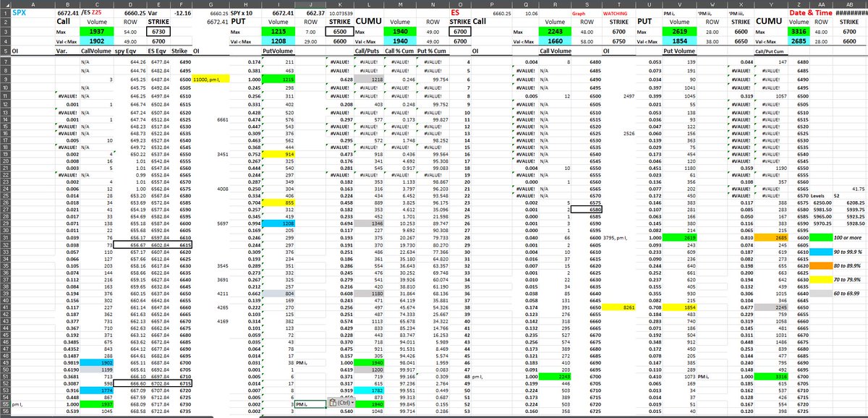Screen dimensions: 868x418
Task: Select row 41 header
Action: [x=4, y=308]
